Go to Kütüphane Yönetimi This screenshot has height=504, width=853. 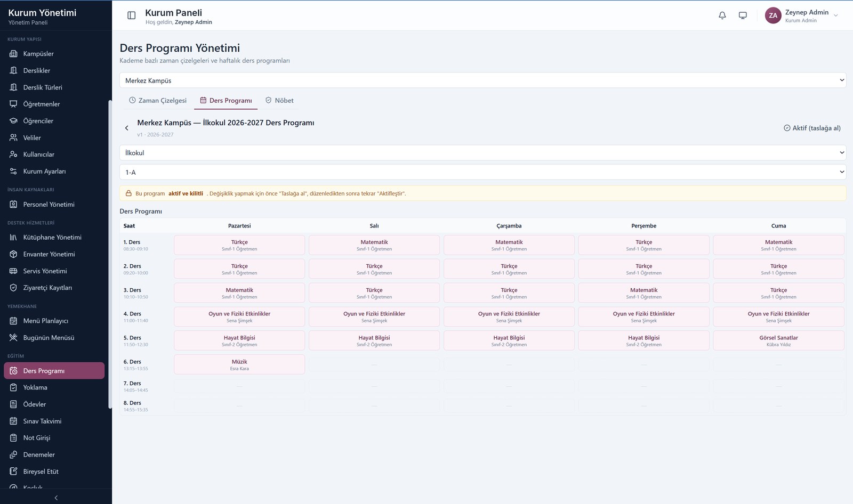(54, 238)
